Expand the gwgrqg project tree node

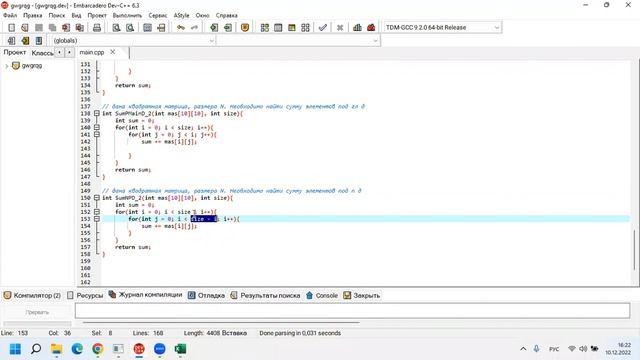pos(7,66)
